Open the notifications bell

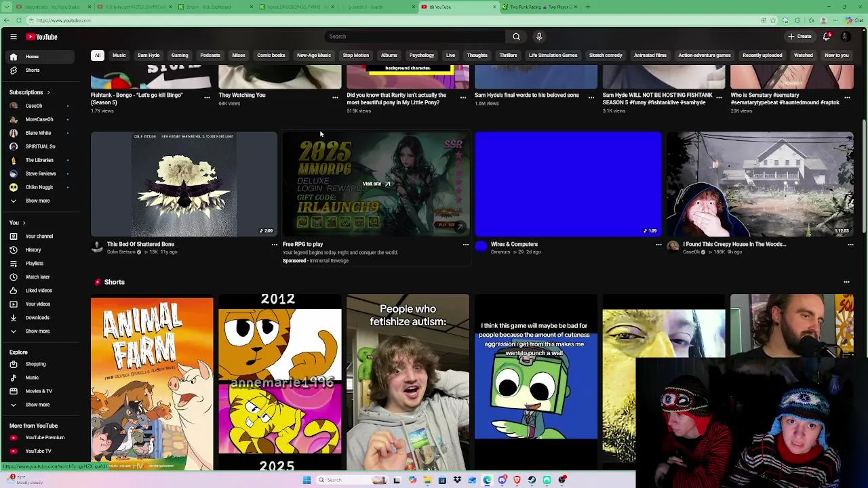(x=827, y=37)
